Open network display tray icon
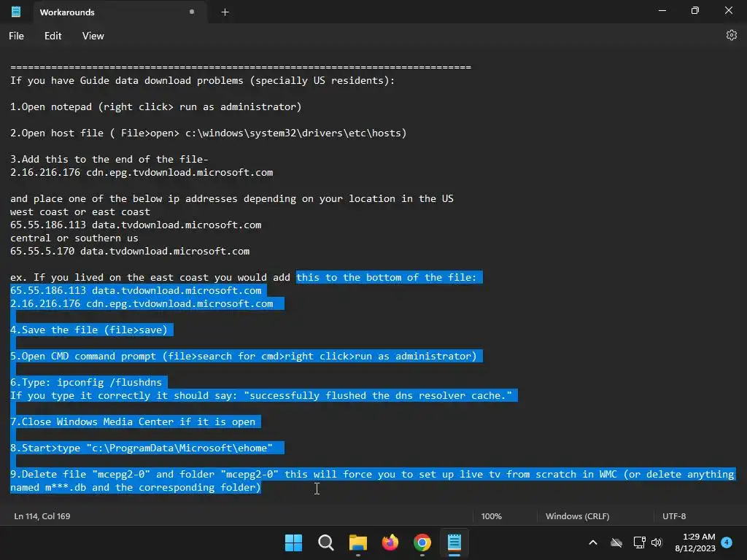The width and height of the screenshot is (747, 560). coord(639,542)
